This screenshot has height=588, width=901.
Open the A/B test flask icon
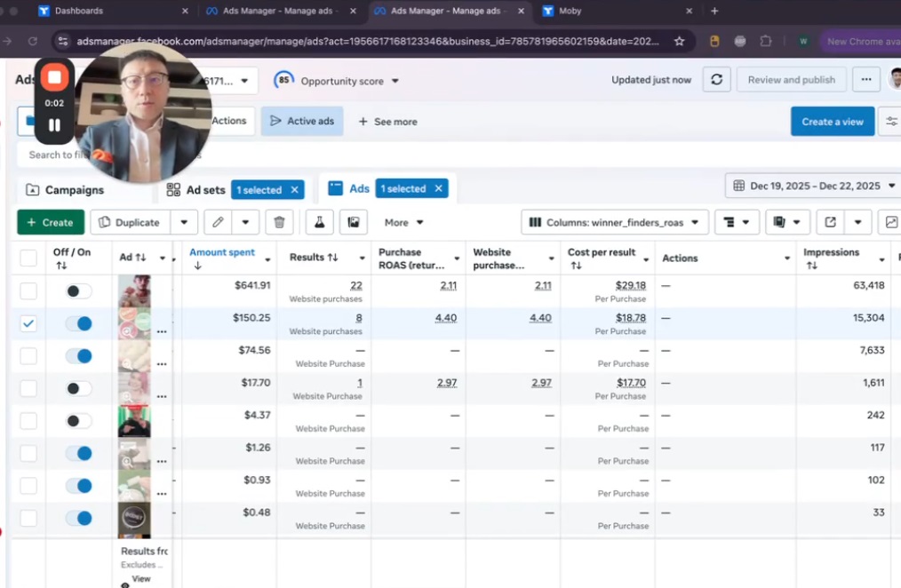click(319, 222)
